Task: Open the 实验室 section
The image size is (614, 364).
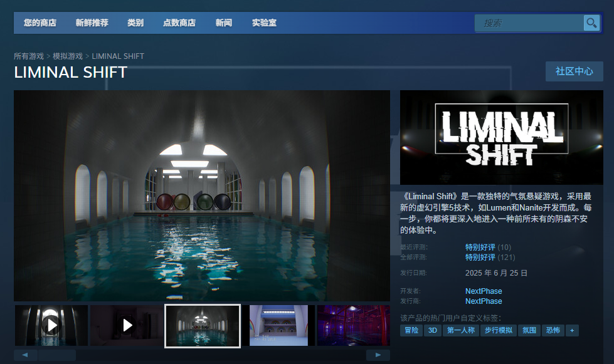Action: 264,23
